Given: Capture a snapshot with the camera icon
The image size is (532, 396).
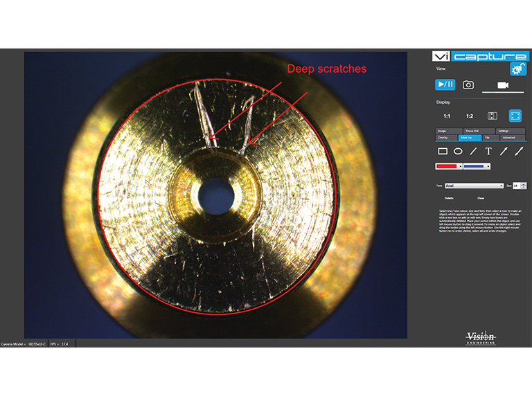Looking at the screenshot, I should 468,84.
